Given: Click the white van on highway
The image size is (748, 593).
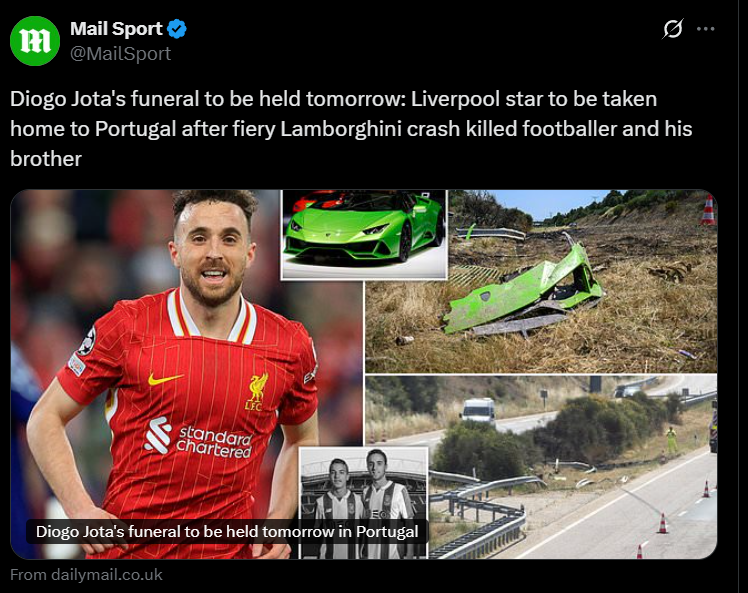Looking at the screenshot, I should [478, 411].
